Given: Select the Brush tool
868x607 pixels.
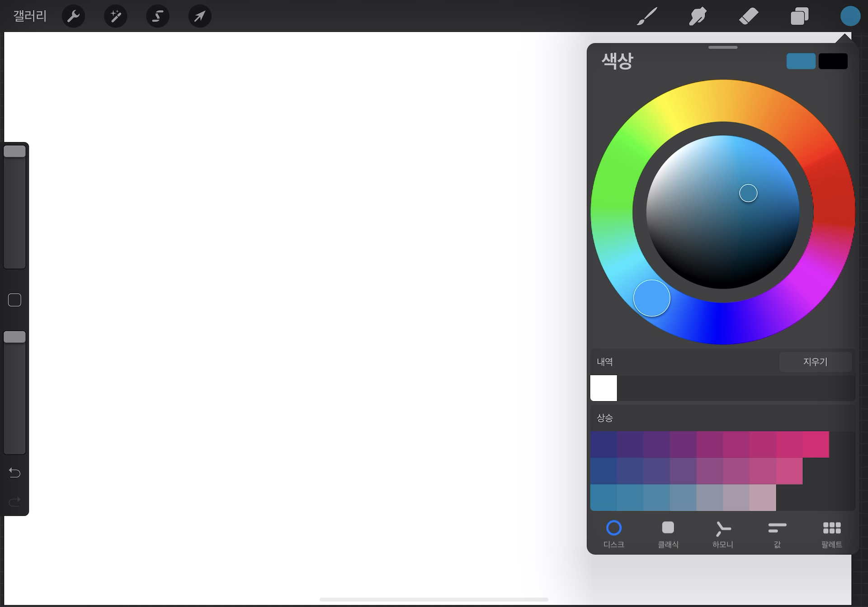Looking at the screenshot, I should (x=647, y=16).
